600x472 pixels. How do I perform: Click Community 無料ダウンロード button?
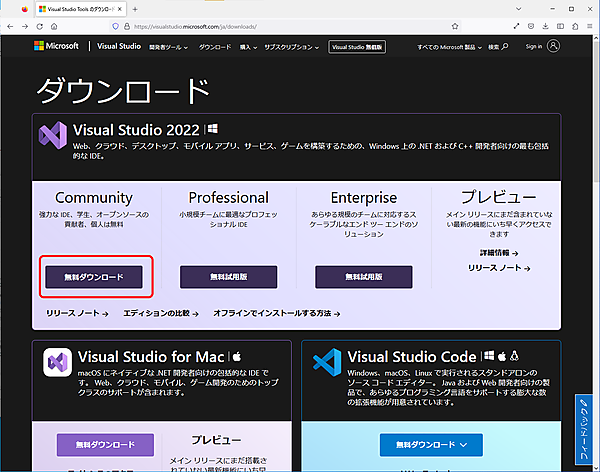point(94,276)
